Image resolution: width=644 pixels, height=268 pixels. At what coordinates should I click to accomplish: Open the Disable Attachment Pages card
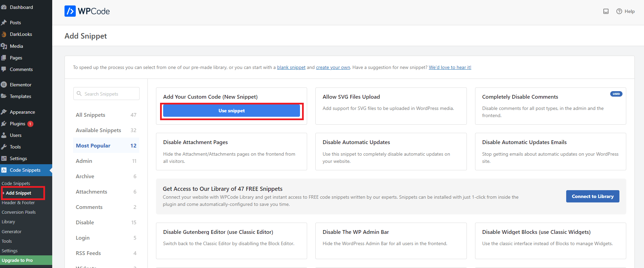tap(231, 152)
